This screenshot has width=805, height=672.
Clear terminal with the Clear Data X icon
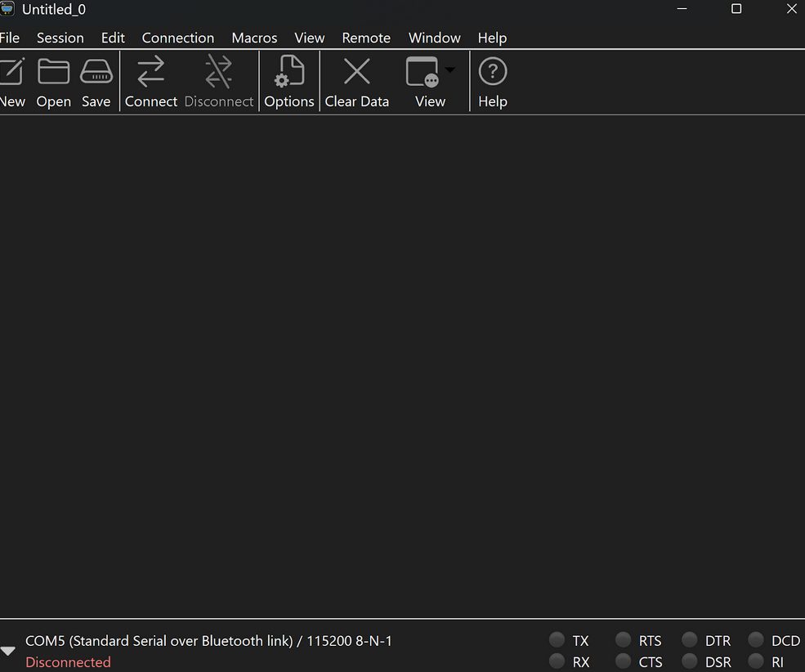357,71
